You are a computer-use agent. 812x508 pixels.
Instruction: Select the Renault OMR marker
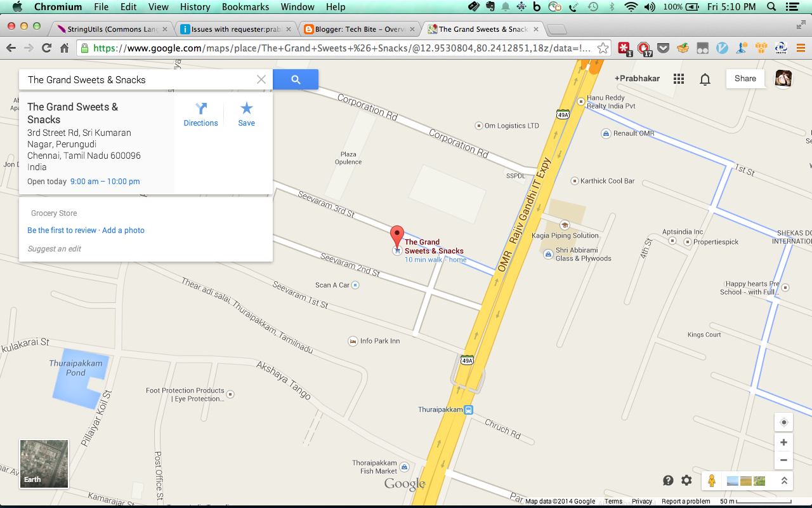point(607,133)
